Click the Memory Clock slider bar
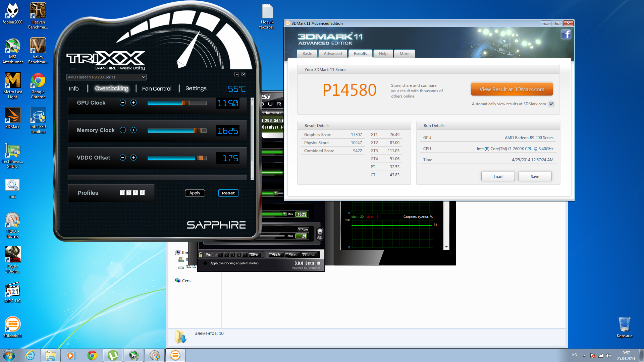This screenshot has width=644, height=362. pyautogui.click(x=177, y=130)
